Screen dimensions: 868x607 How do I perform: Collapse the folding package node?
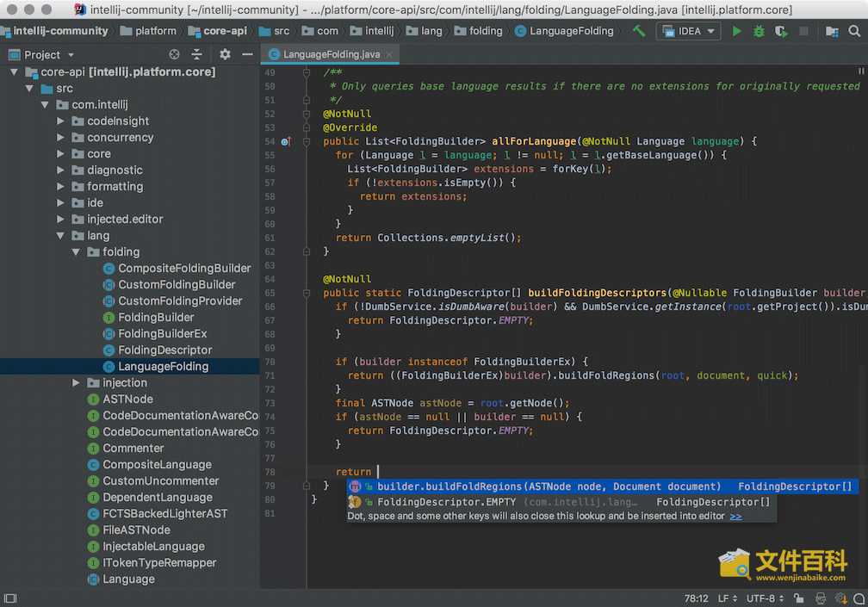tap(77, 251)
